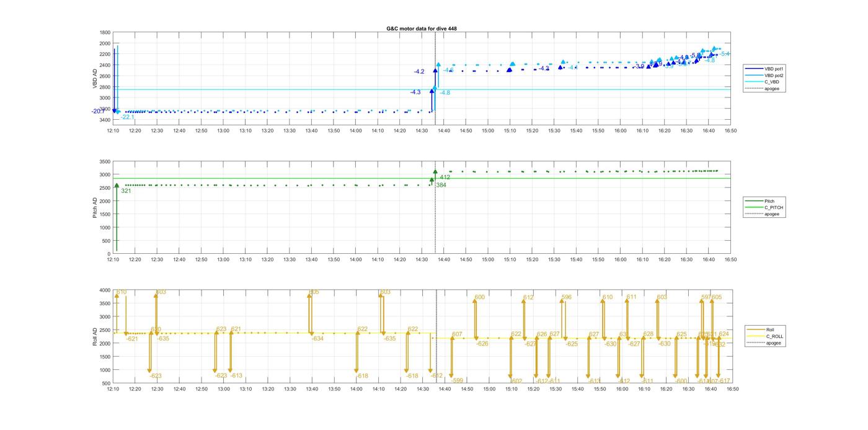
Task: Click the "VBD AD" y-axis label
Action: coord(95,78)
